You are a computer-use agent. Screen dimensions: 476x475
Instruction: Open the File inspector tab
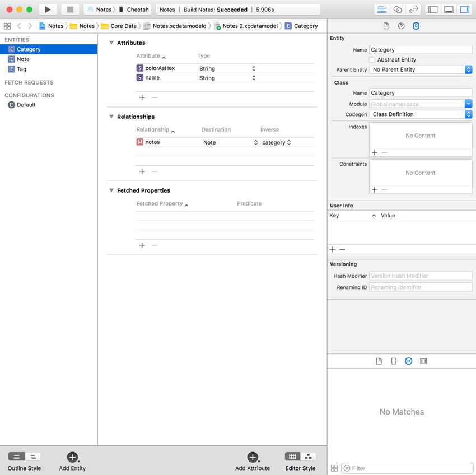[x=386, y=26]
